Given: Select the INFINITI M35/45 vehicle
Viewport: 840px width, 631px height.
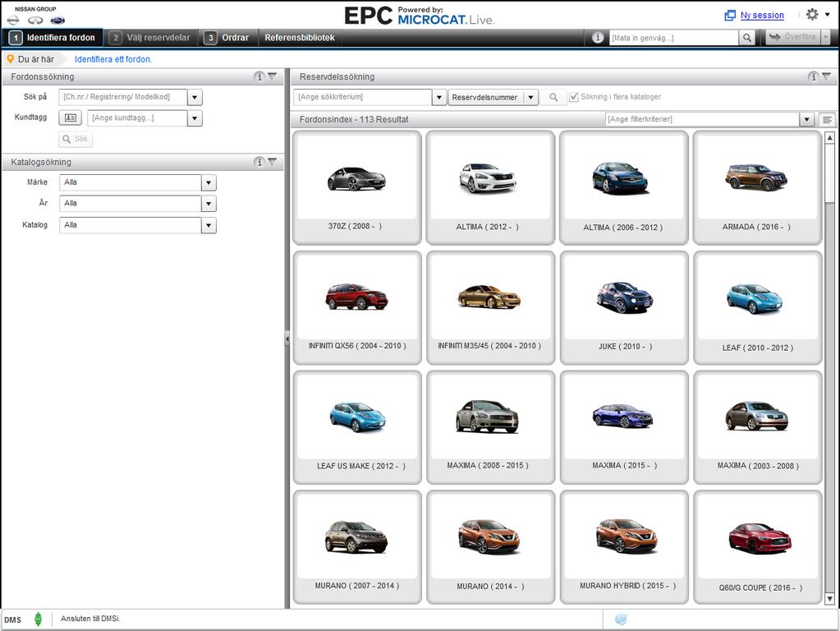Looking at the screenshot, I should [490, 307].
